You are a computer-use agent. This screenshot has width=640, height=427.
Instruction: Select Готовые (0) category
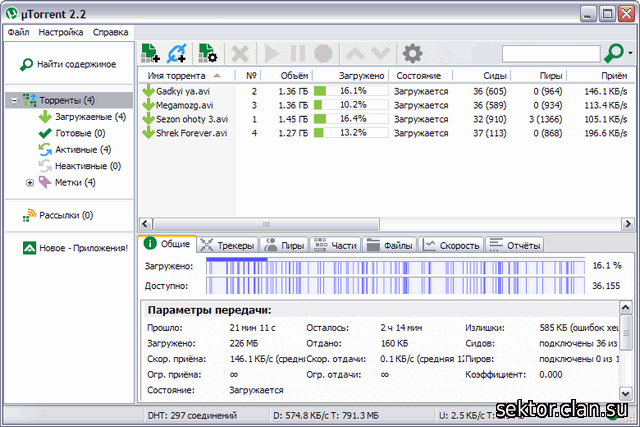pos(80,133)
